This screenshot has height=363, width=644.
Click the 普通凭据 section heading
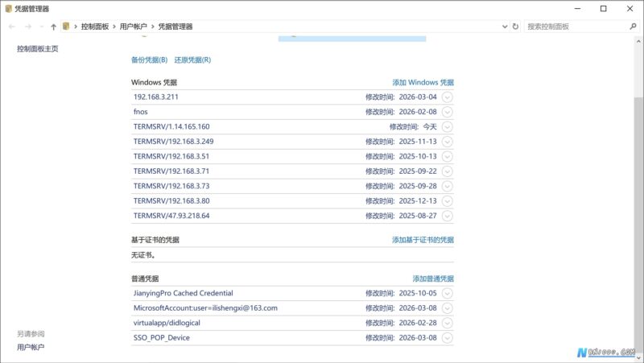145,278
